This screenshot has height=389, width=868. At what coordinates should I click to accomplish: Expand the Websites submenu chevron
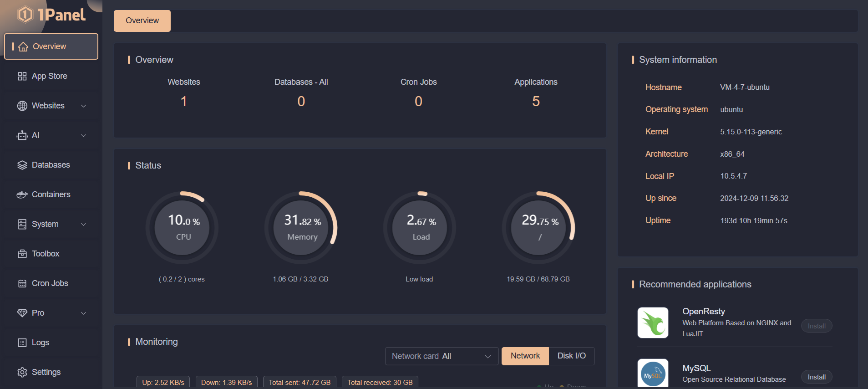pos(83,106)
